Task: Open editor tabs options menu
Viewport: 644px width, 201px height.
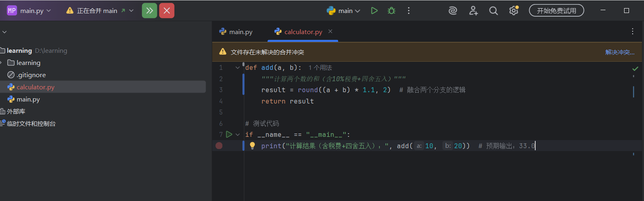Action: pyautogui.click(x=633, y=31)
